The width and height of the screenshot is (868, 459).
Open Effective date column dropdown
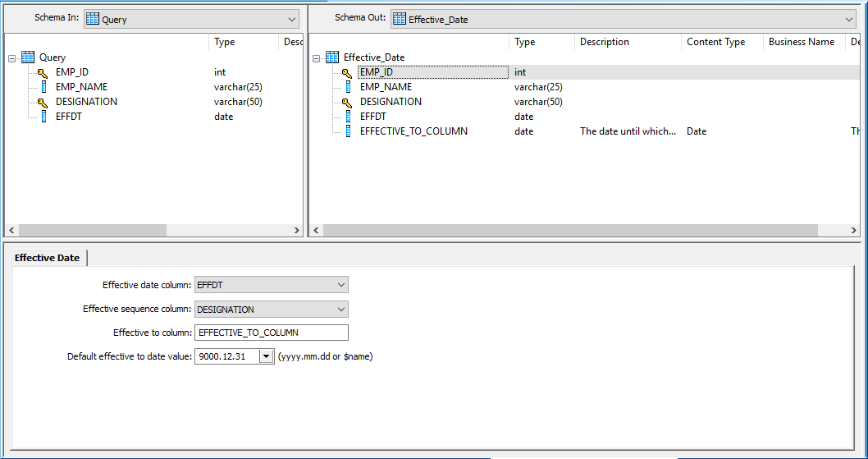(341, 285)
